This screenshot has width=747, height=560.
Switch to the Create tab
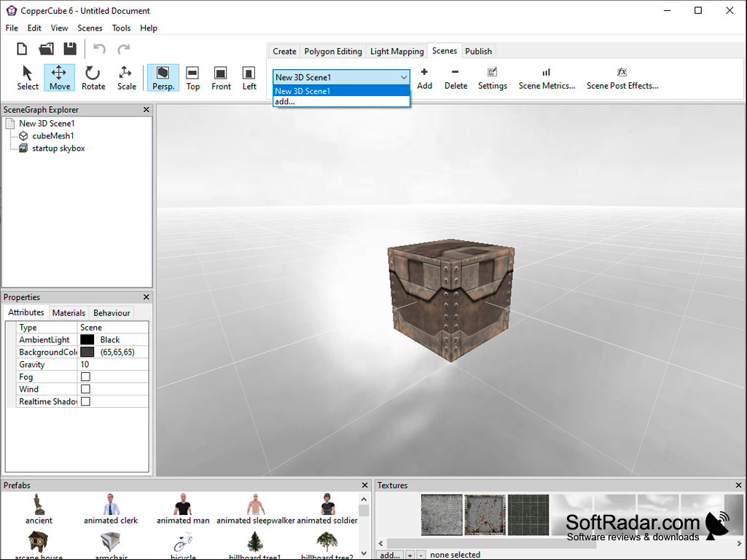(284, 52)
